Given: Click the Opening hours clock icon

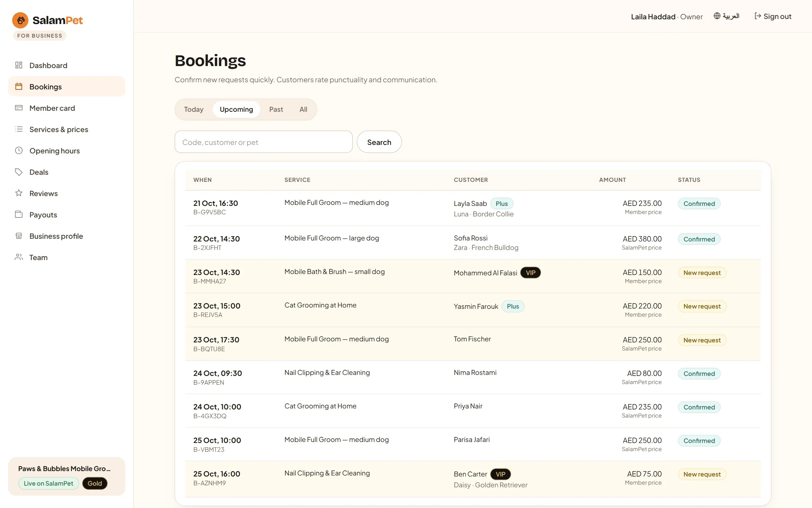Looking at the screenshot, I should click(19, 150).
